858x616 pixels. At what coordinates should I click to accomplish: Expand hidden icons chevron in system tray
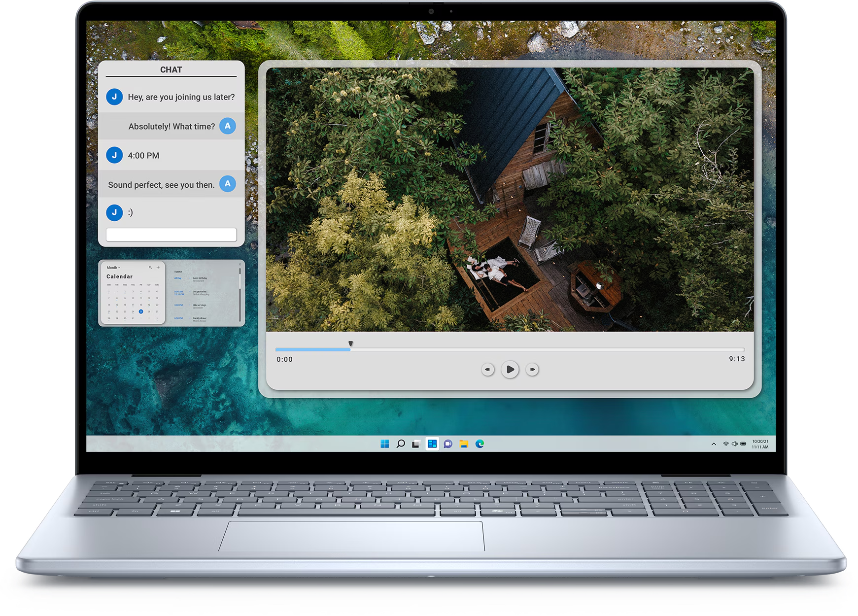click(x=714, y=444)
